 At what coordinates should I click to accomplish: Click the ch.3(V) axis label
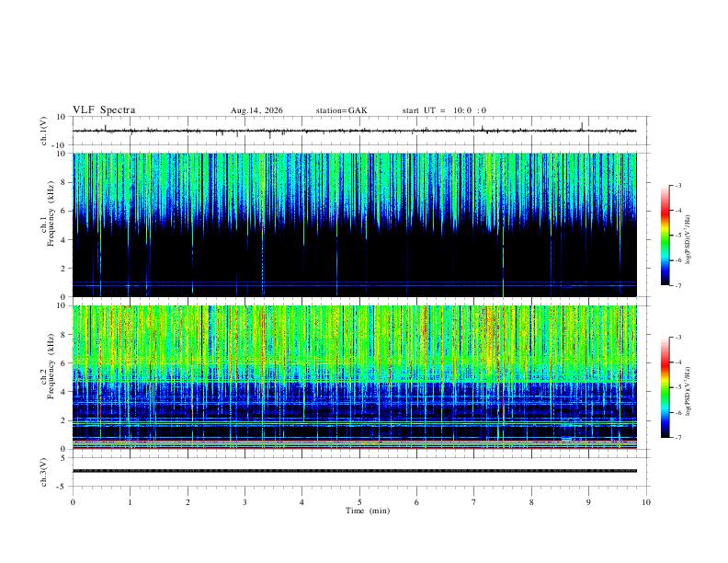44,472
